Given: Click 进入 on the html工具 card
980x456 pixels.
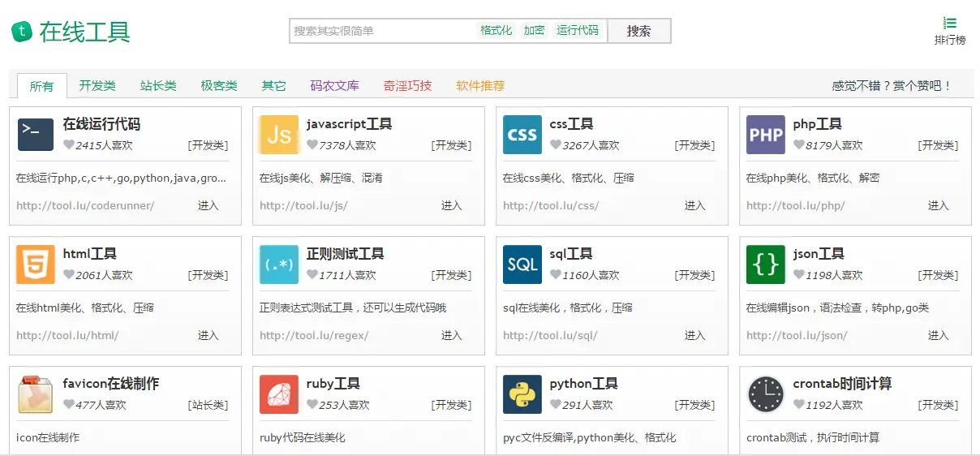Looking at the screenshot, I should click(x=208, y=336).
